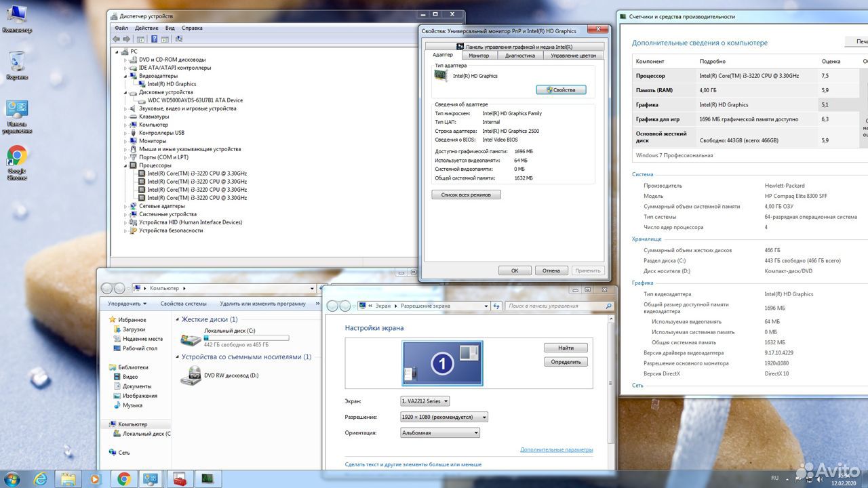Image resolution: width=868 pixels, height=488 pixels.
Task: Click the blue Help icon in Device Manager toolbar
Action: point(154,39)
